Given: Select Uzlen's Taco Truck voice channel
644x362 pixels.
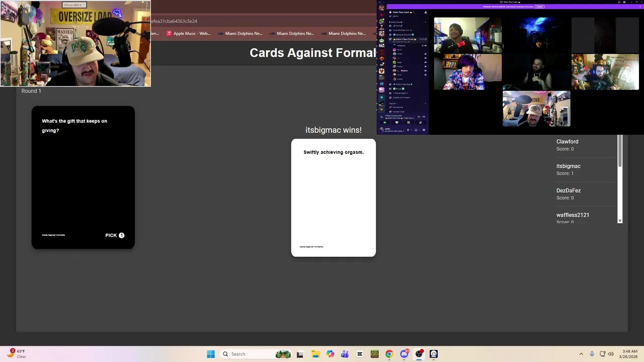Looking at the screenshot, I should click(x=408, y=39).
